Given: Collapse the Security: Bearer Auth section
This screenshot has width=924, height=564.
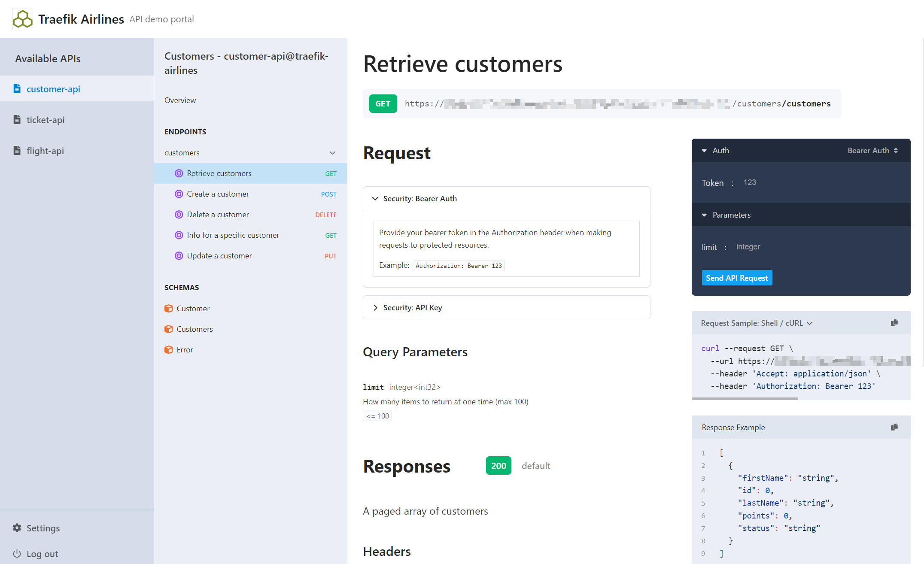Looking at the screenshot, I should [375, 198].
